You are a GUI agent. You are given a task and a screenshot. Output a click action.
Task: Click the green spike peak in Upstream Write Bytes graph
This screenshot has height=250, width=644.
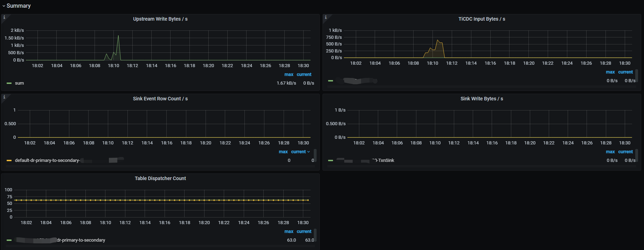click(x=118, y=36)
